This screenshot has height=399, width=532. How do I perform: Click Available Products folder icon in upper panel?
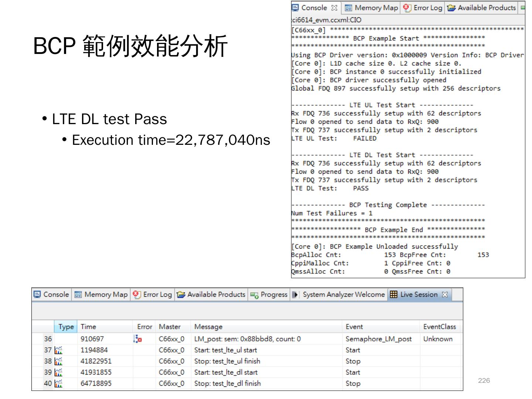[x=451, y=8]
